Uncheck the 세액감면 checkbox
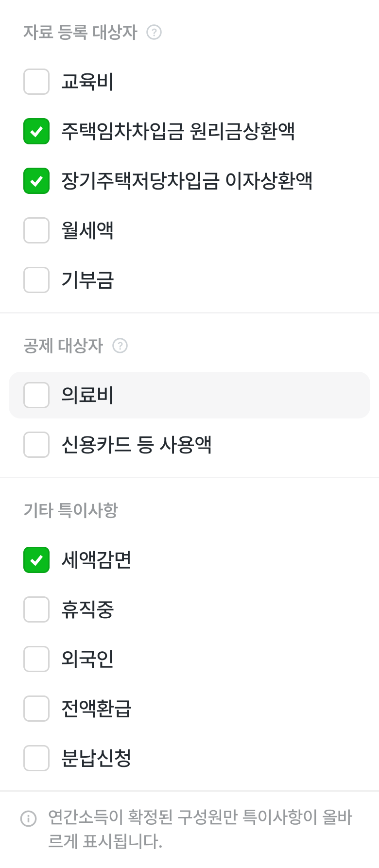Image resolution: width=379 pixels, height=868 pixels. [36, 560]
